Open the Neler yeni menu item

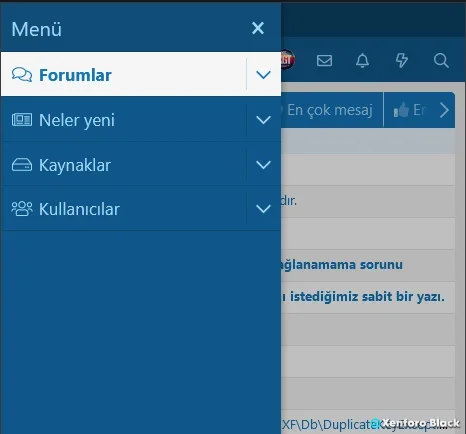77,120
